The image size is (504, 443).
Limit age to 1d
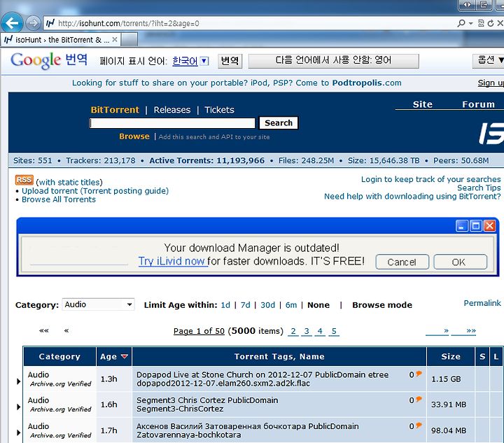click(x=225, y=305)
